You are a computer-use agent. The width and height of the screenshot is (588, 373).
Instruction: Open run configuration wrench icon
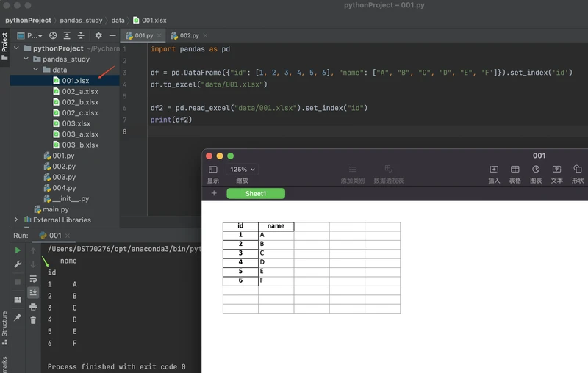point(18,264)
